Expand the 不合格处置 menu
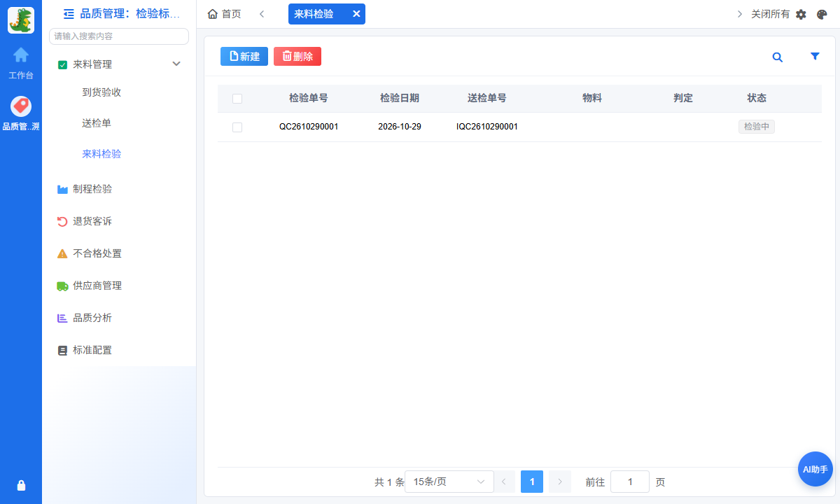 (x=119, y=253)
